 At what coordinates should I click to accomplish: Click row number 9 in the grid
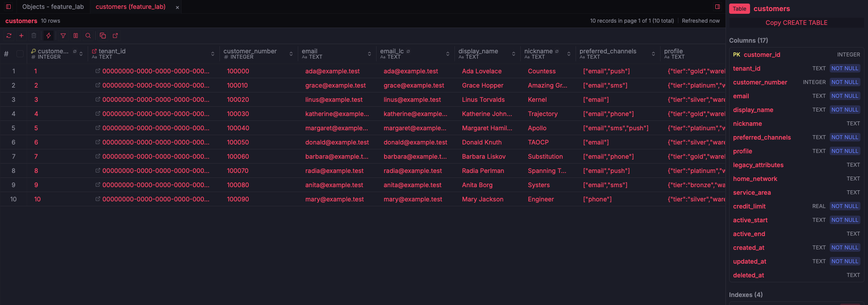[13, 185]
